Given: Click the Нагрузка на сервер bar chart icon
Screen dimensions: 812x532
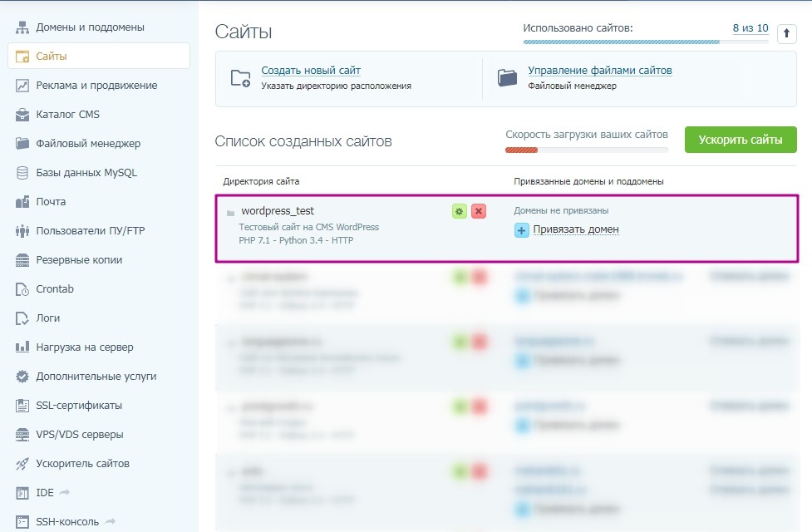Looking at the screenshot, I should (22, 347).
